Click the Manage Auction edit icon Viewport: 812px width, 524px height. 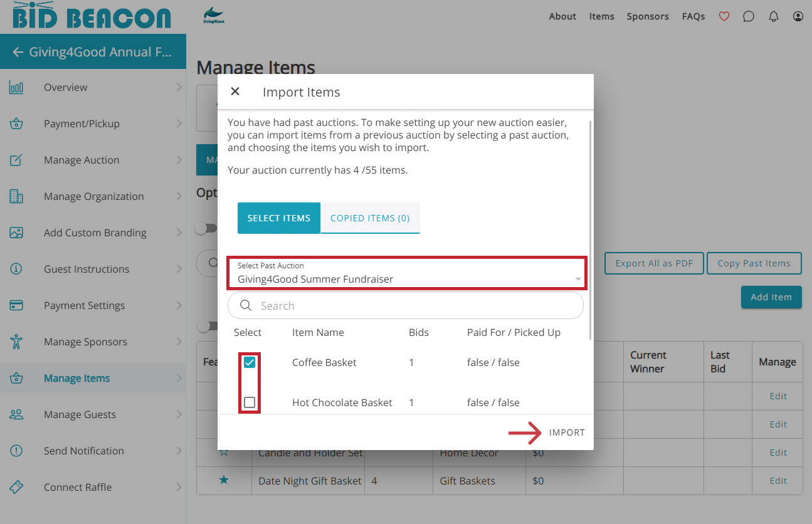[16, 160]
